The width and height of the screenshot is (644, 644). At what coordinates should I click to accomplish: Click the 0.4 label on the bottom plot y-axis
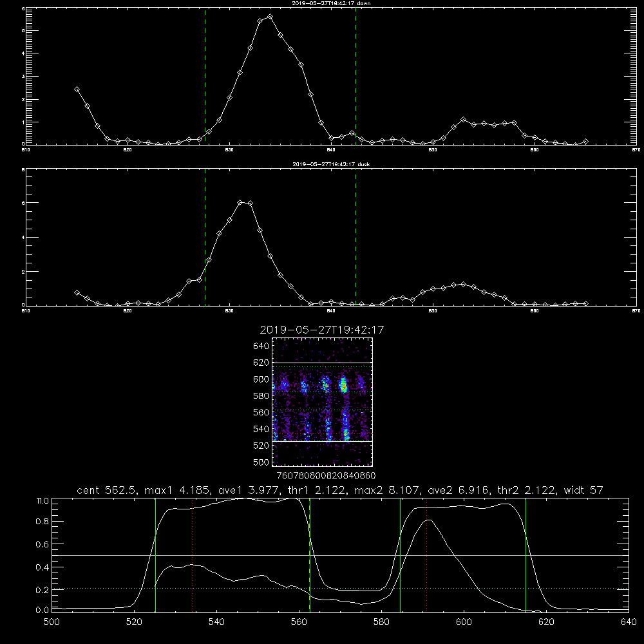(x=43, y=567)
